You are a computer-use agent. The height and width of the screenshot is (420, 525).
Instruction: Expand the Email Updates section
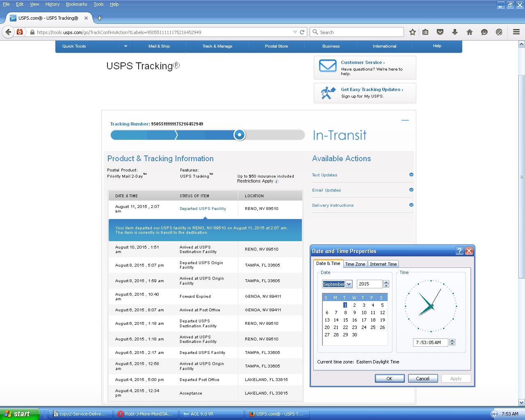(411, 190)
